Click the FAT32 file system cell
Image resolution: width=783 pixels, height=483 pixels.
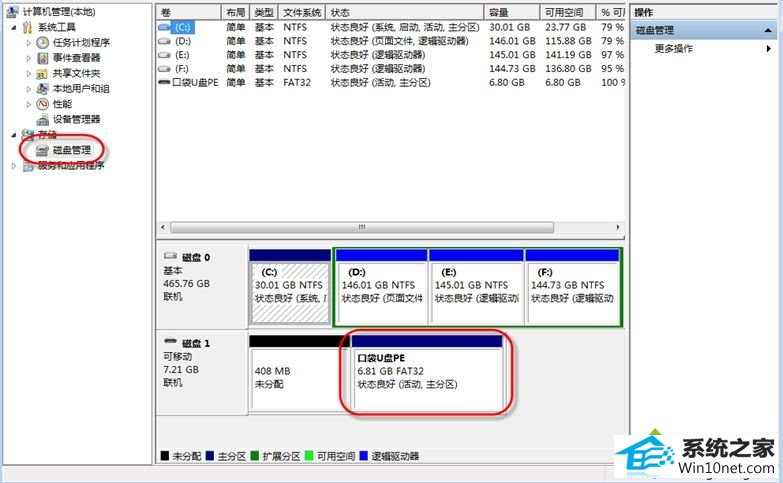click(297, 82)
